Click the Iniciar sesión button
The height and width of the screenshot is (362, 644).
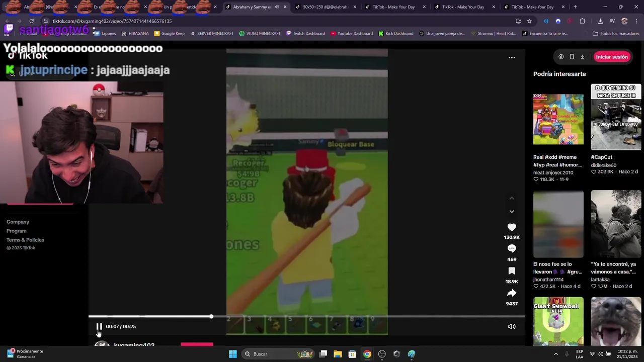[x=612, y=57]
